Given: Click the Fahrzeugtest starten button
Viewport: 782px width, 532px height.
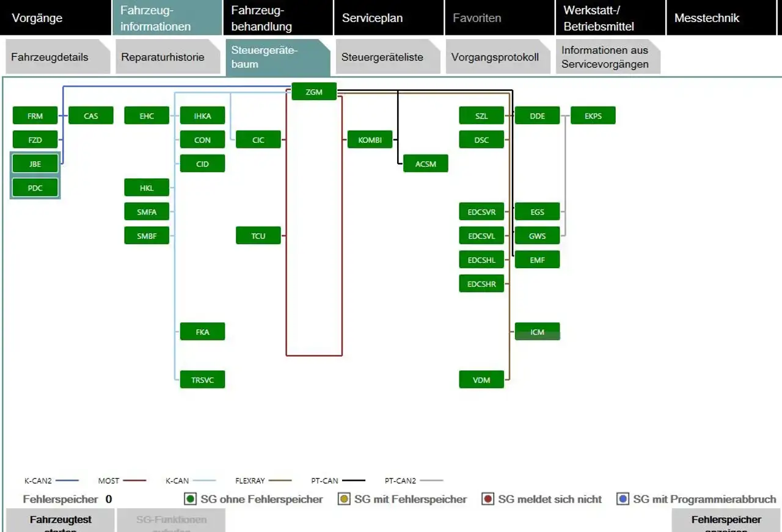Looking at the screenshot, I should [60, 520].
